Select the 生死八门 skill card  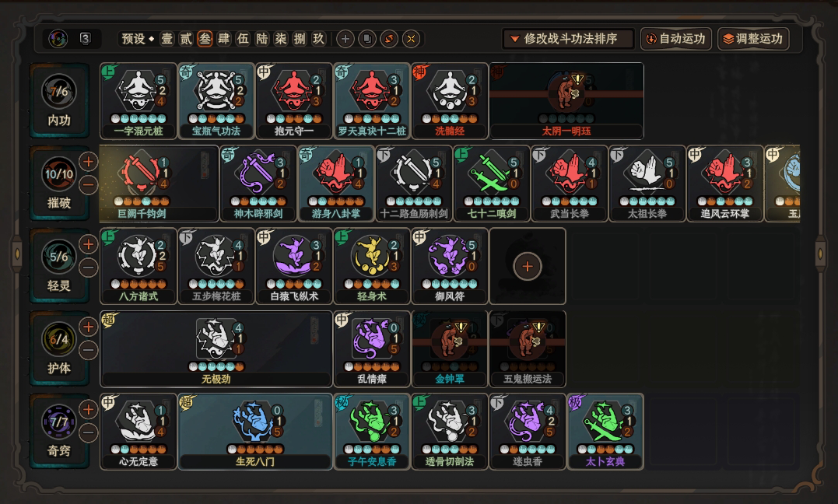point(255,432)
